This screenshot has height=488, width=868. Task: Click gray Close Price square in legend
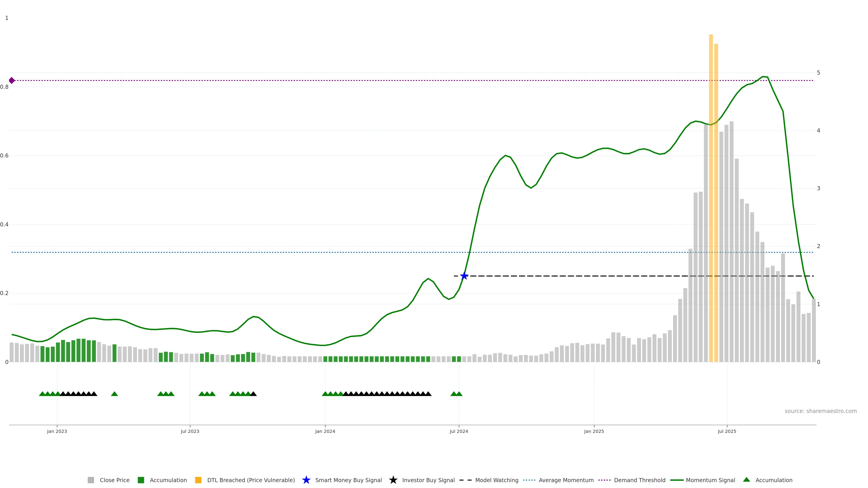[x=91, y=480]
